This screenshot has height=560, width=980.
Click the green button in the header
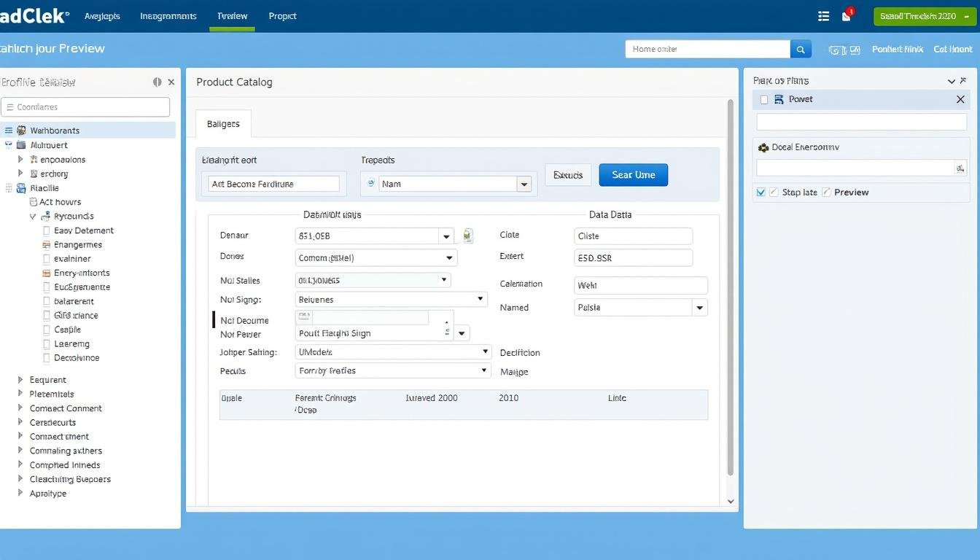pos(924,16)
